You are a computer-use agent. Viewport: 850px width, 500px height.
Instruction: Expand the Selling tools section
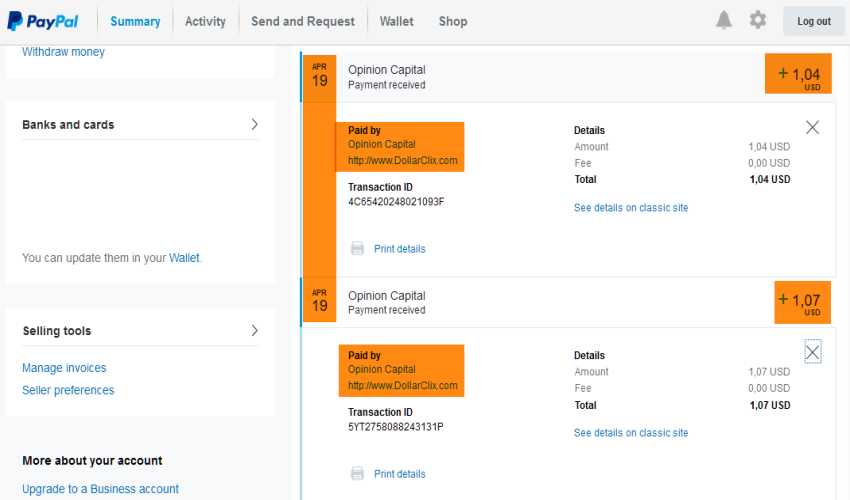(x=254, y=330)
